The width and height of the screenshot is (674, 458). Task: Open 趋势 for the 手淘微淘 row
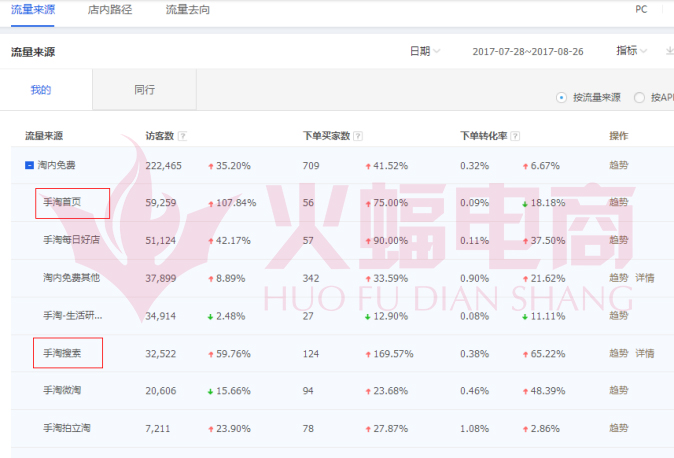click(x=619, y=390)
